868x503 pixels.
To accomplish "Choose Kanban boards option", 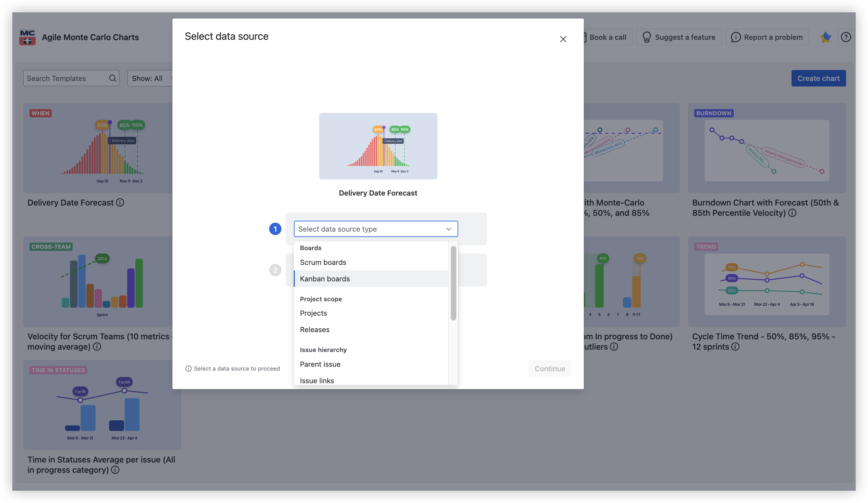I will pos(371,279).
